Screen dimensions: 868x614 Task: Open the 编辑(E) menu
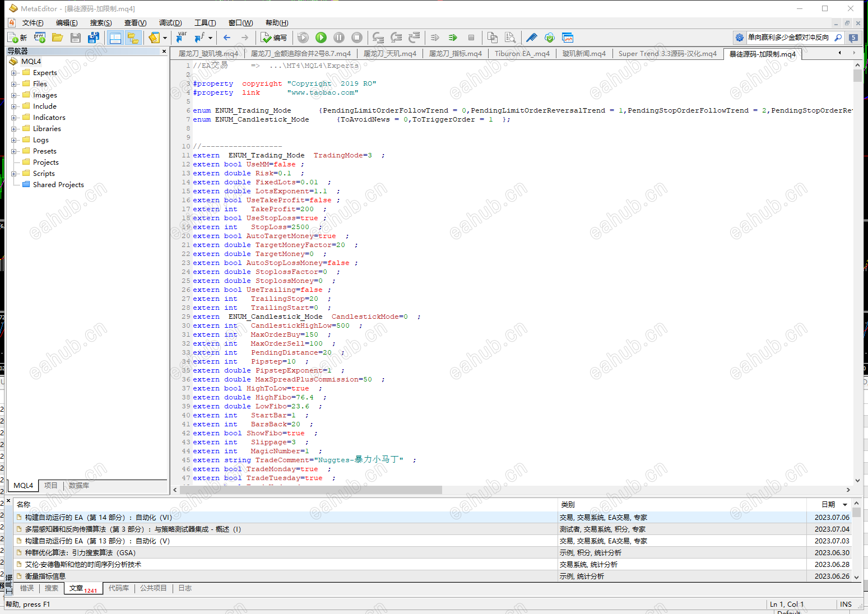pyautogui.click(x=67, y=23)
